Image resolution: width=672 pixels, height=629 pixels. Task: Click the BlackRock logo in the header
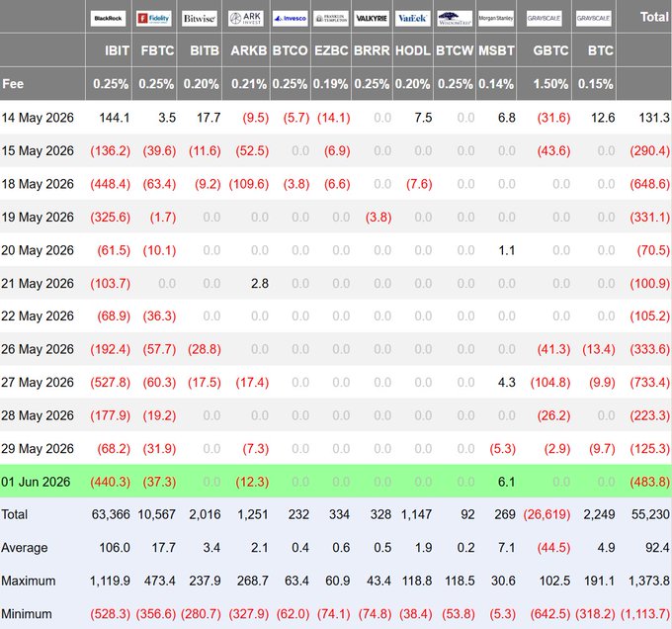coord(108,19)
